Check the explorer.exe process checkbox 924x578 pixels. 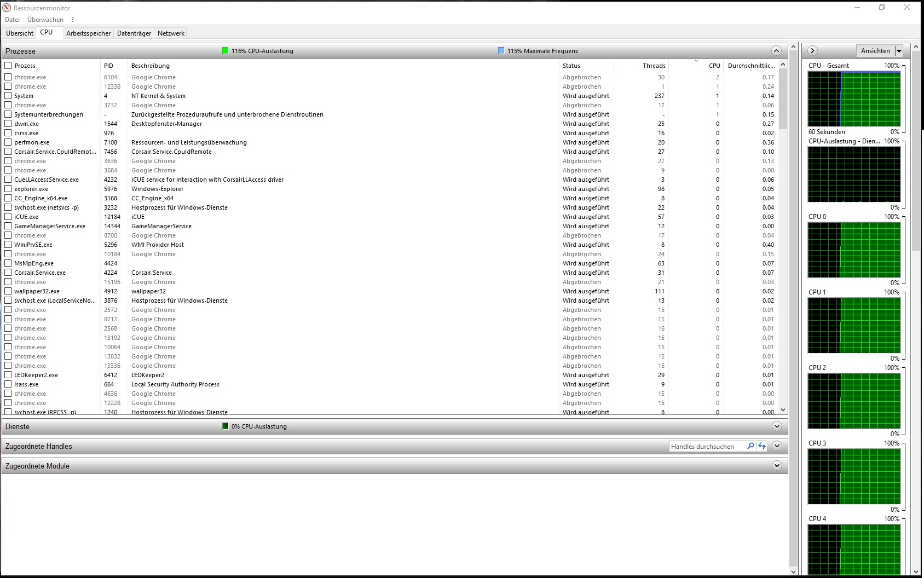click(x=8, y=189)
